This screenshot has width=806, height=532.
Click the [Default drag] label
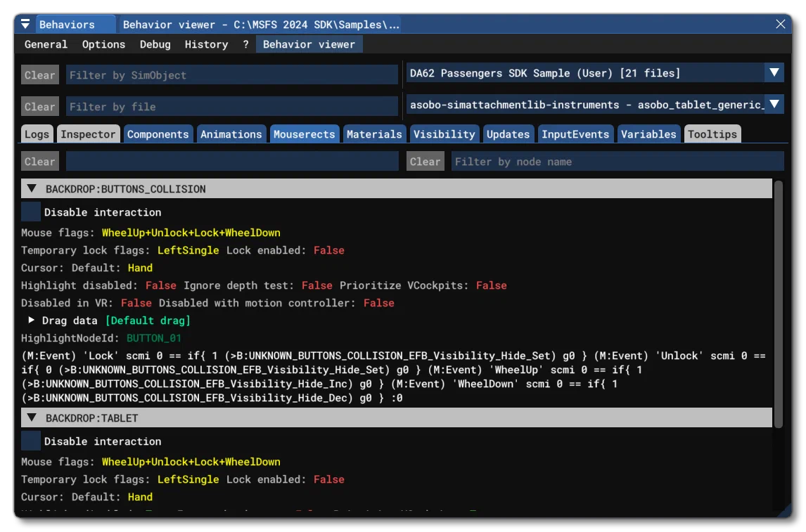click(148, 320)
